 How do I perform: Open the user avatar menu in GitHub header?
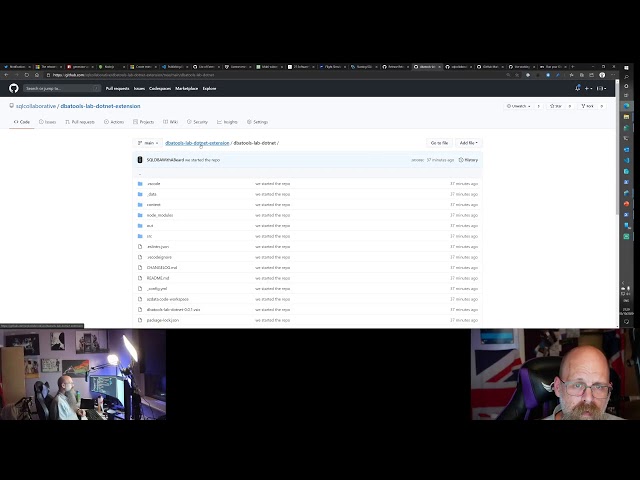[x=601, y=88]
